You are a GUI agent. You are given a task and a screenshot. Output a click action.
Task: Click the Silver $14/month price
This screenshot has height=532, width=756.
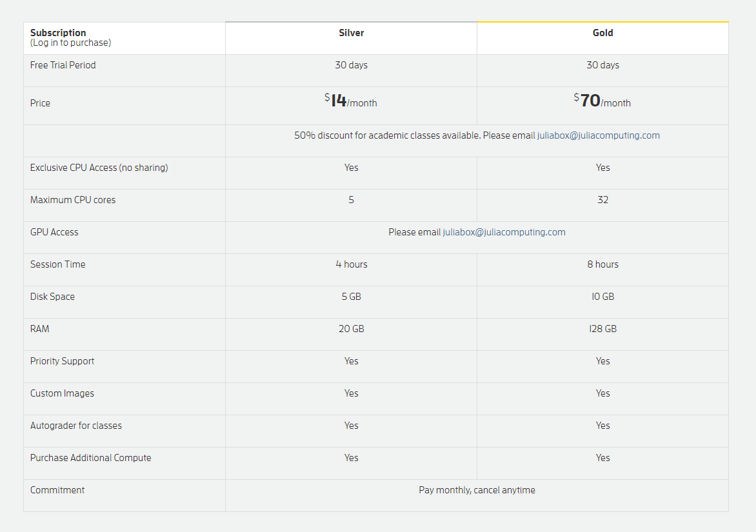click(350, 101)
